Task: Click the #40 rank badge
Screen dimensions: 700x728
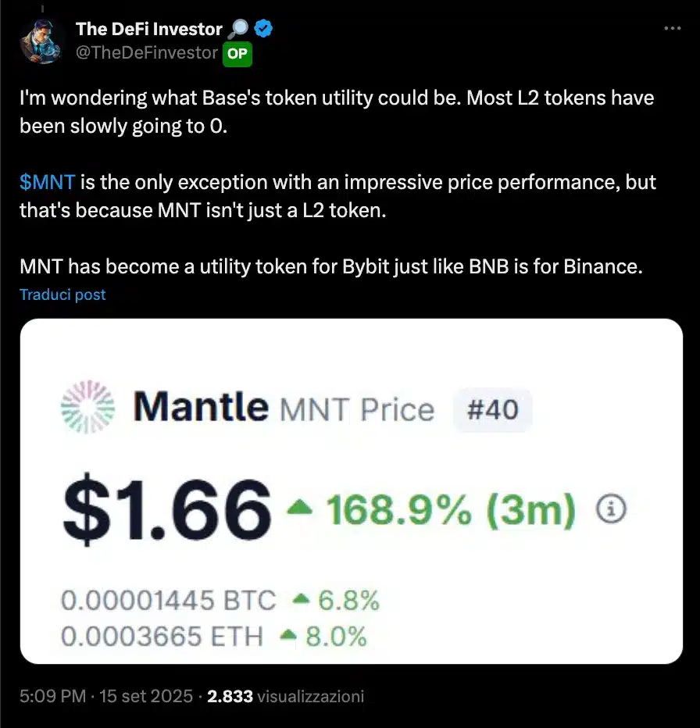Action: [x=492, y=409]
